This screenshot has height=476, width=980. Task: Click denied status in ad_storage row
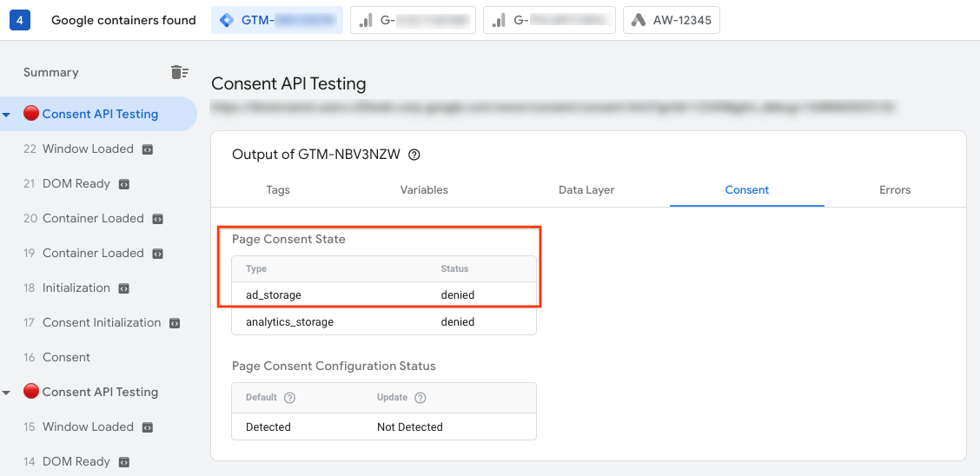coord(458,294)
